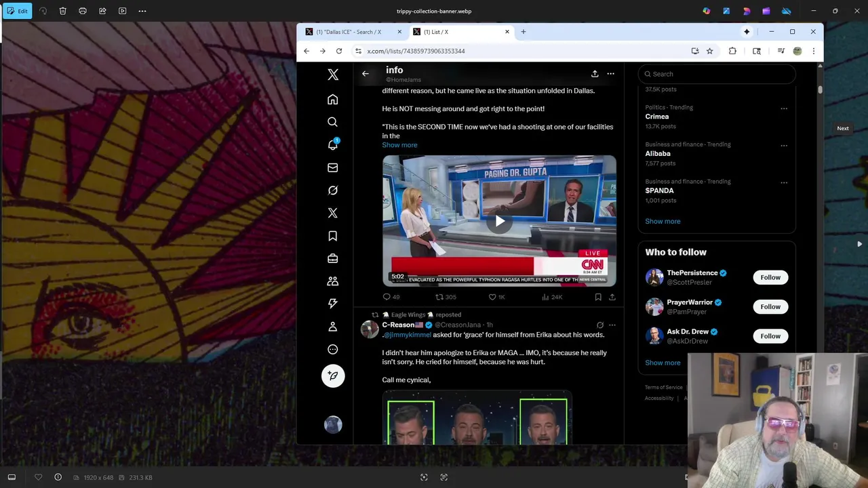Toggle the filmstrip icon in Photos status bar

coord(12,477)
